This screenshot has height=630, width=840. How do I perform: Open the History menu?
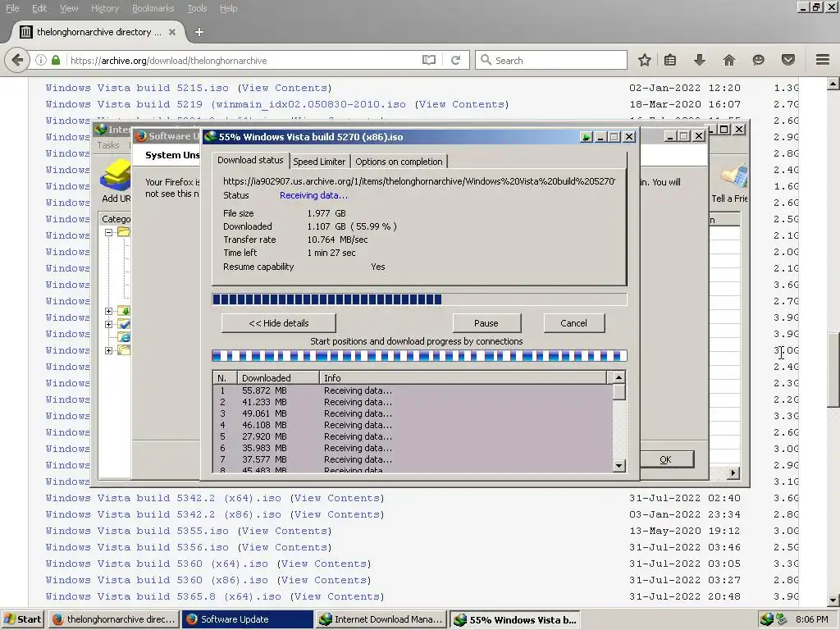tap(105, 8)
